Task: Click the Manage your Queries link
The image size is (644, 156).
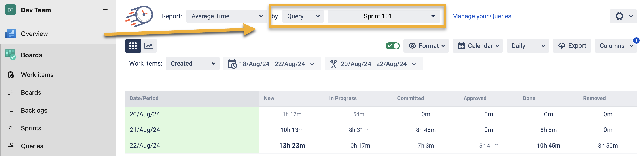Action: pyautogui.click(x=481, y=16)
